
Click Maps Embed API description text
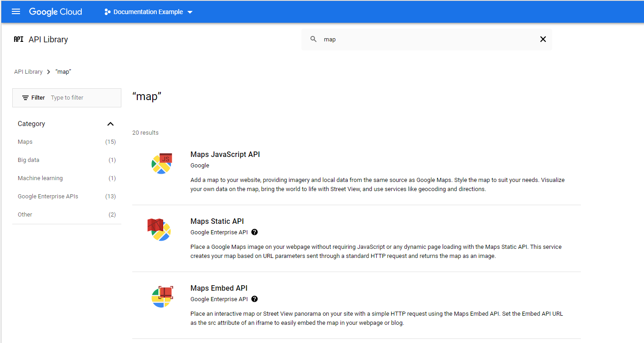[x=377, y=318]
